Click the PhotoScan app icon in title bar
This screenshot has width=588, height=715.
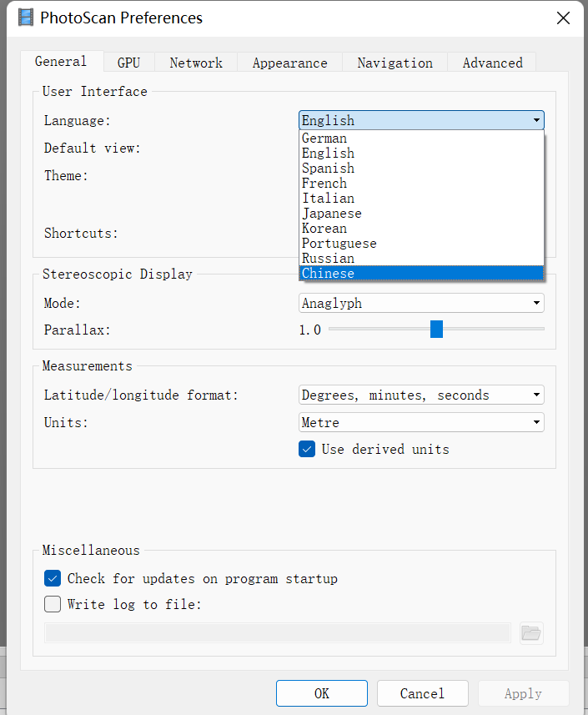click(x=26, y=18)
